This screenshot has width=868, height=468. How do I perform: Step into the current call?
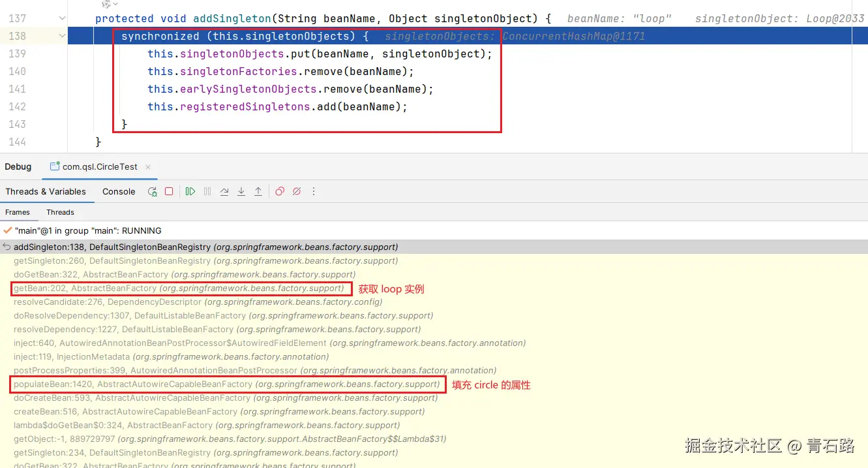(x=241, y=191)
